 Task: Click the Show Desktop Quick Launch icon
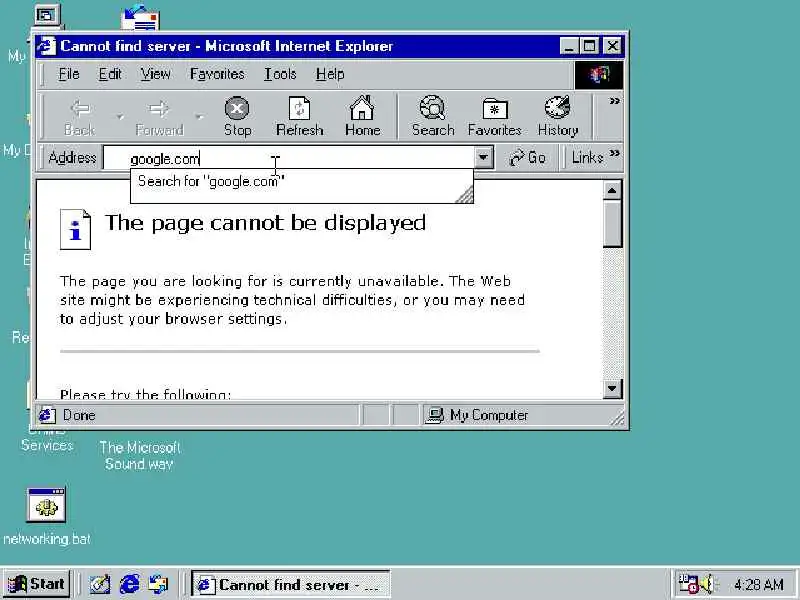click(x=100, y=584)
